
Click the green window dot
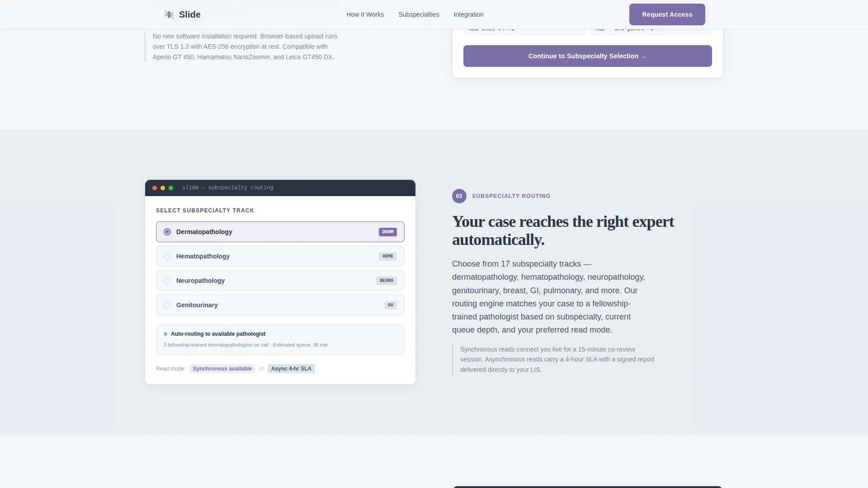[x=171, y=188]
